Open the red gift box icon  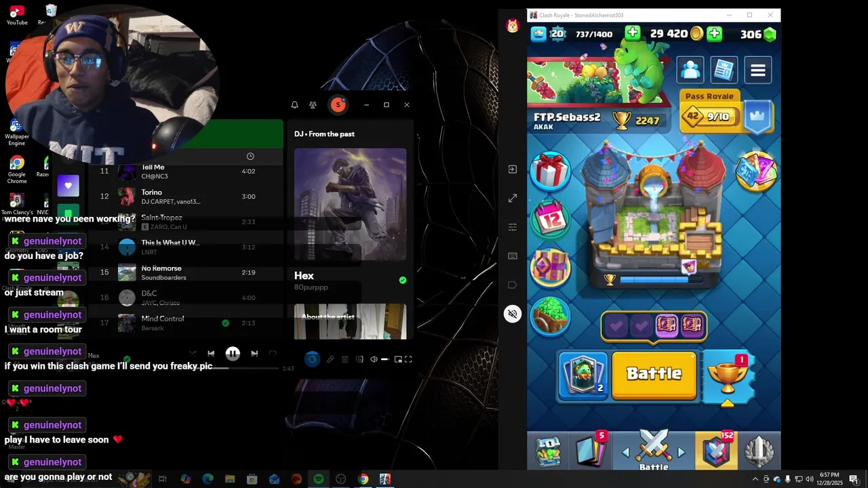click(549, 171)
